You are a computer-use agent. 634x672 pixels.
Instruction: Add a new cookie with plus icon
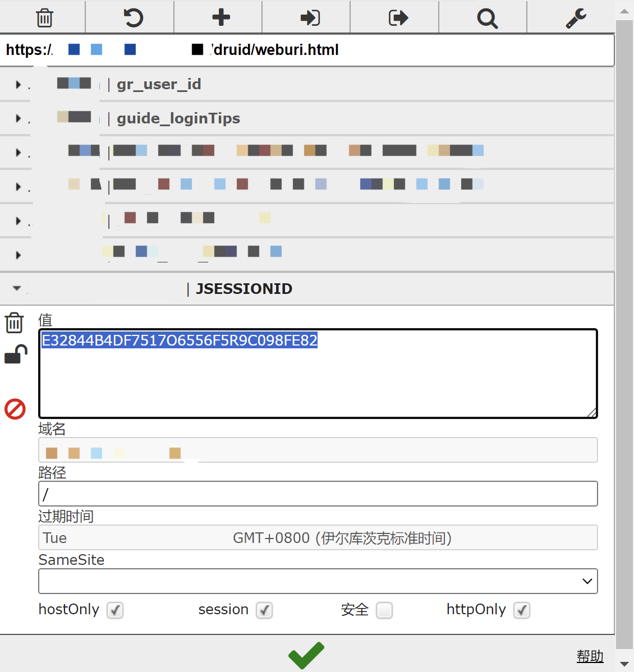click(x=221, y=17)
